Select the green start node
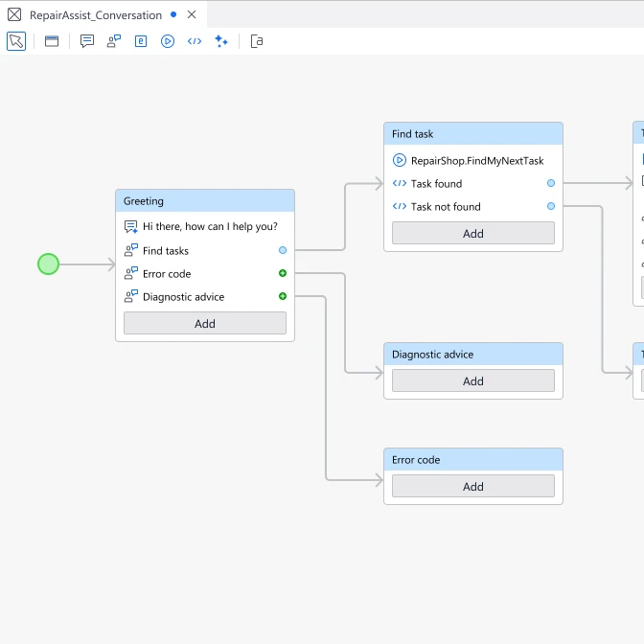Screen dimensions: 644x644 tap(49, 264)
